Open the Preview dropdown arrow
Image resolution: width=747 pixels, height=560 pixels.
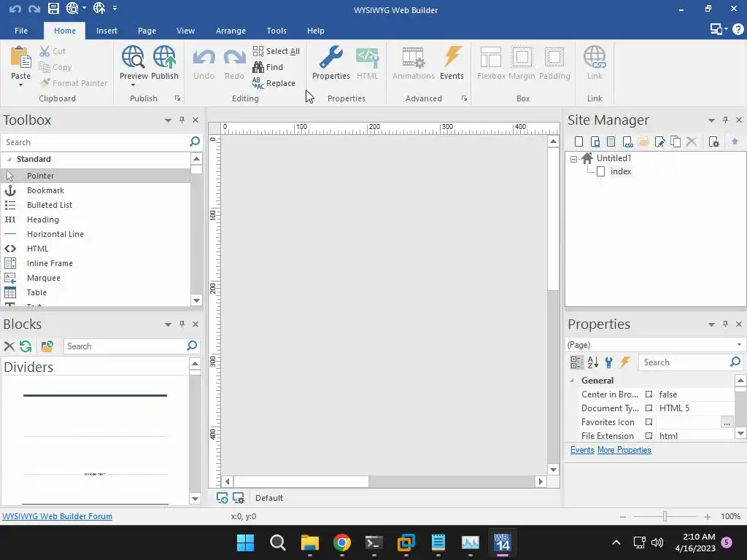point(133,85)
